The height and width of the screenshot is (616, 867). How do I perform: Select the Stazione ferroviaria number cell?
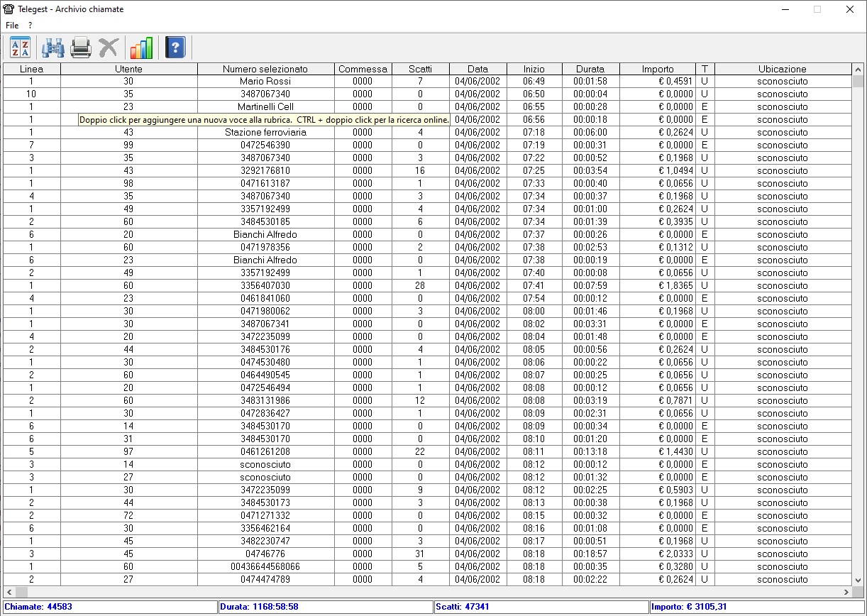point(265,133)
